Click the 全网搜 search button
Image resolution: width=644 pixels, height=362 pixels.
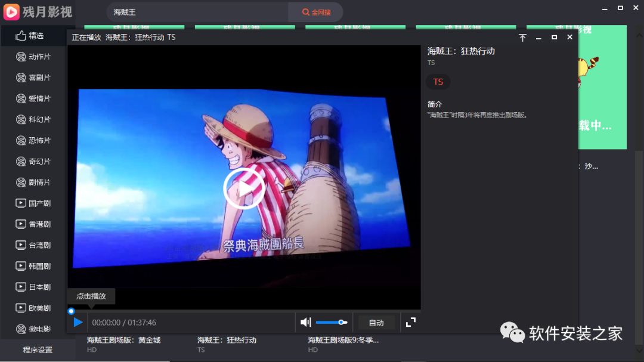click(x=316, y=13)
